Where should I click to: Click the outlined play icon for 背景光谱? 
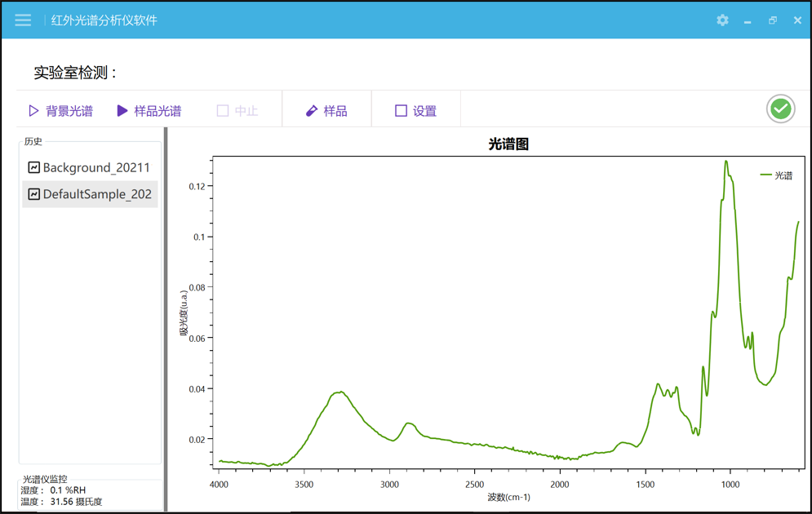(x=33, y=111)
